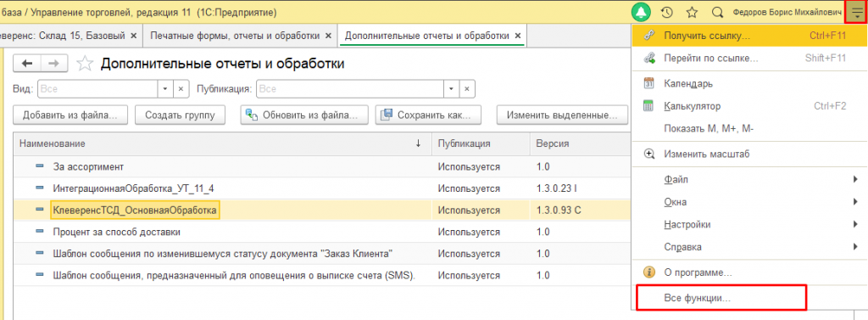The height and width of the screenshot is (320, 868).
Task: Click the Добавить из файла button
Action: click(70, 115)
